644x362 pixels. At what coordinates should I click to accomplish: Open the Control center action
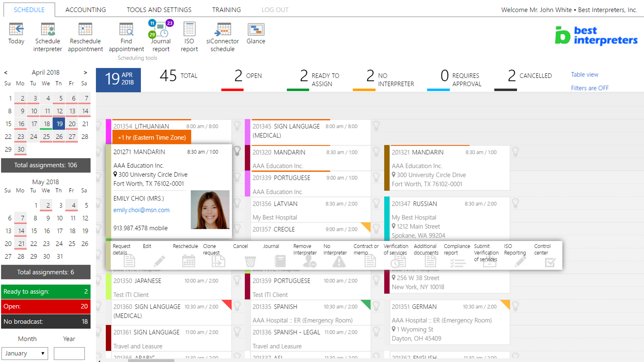tap(542, 254)
